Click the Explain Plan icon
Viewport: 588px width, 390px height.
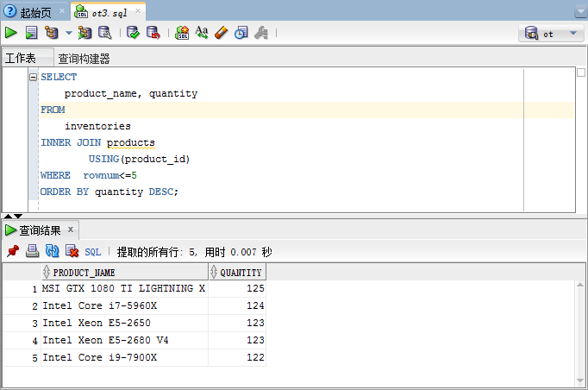tap(52, 33)
